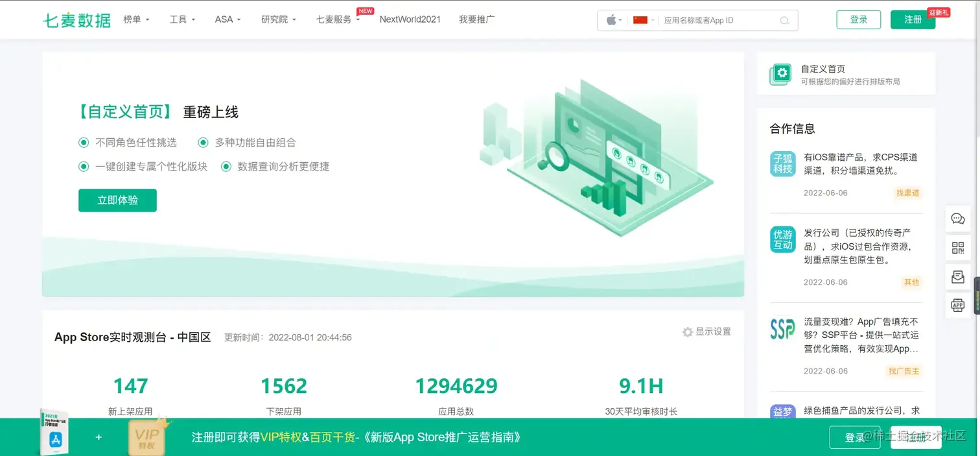Click the 合作信息 section heading

click(792, 128)
